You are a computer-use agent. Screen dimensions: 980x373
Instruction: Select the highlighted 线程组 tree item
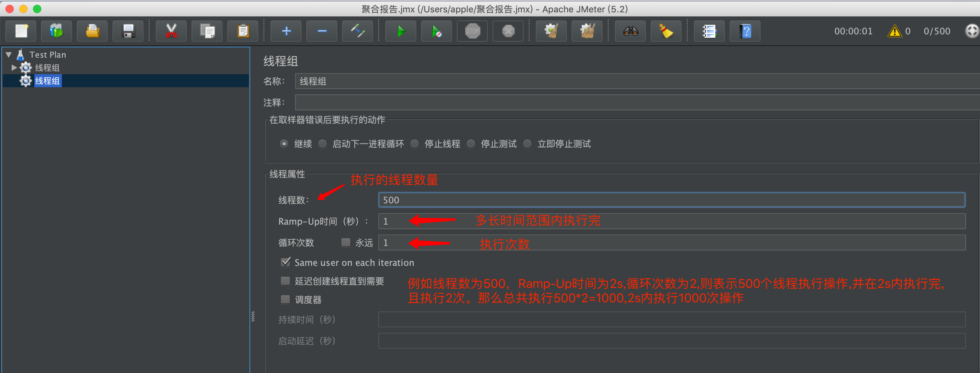(x=47, y=81)
